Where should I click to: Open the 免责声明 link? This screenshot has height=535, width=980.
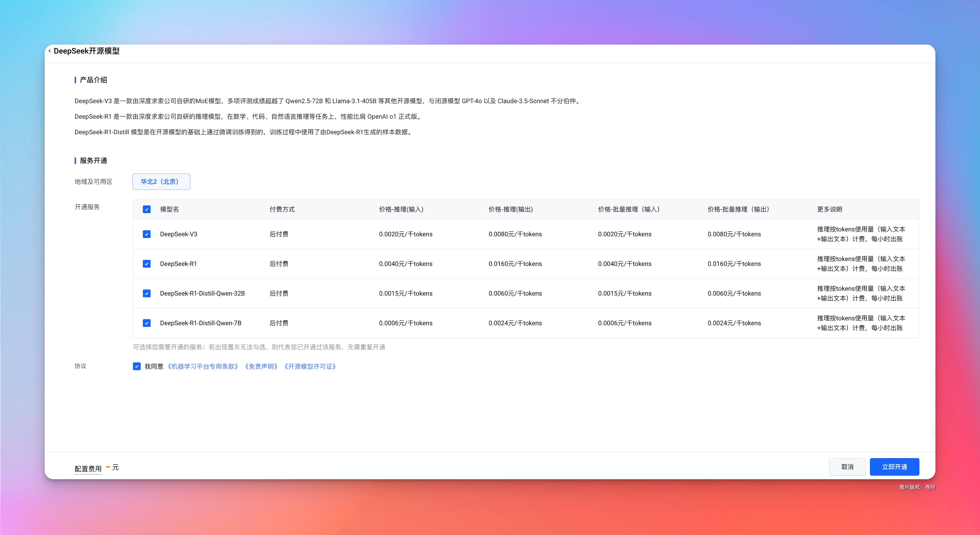pos(261,366)
